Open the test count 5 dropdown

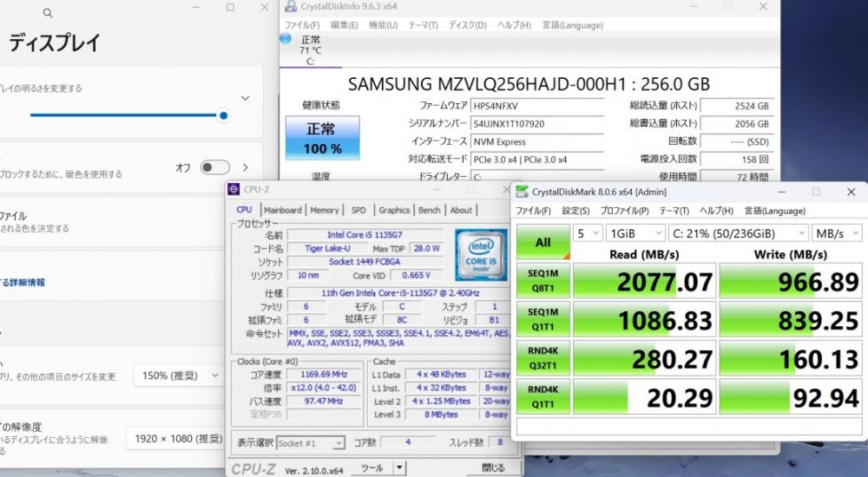tap(588, 233)
